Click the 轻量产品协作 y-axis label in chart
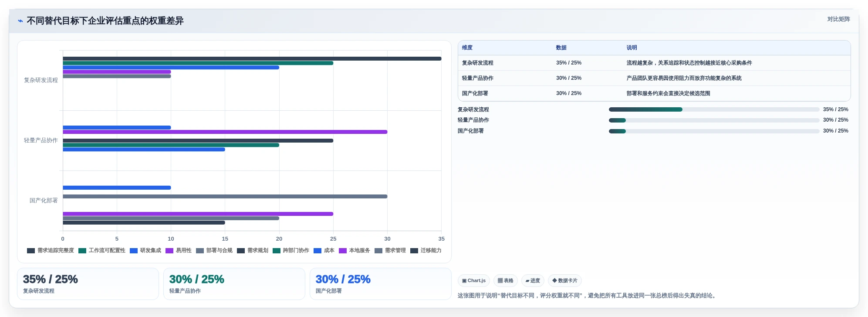Viewport: 868px width, 317px height. [41, 140]
